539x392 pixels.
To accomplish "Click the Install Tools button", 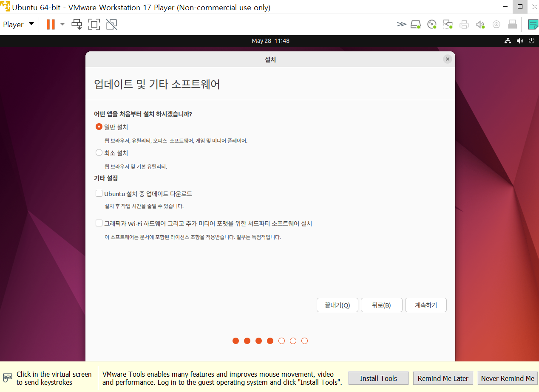I will pyautogui.click(x=378, y=378).
